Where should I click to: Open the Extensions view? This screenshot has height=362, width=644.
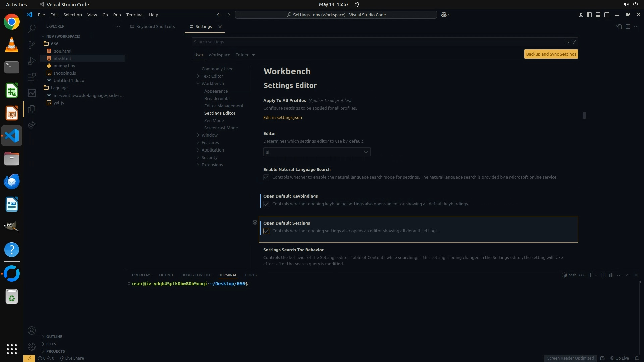click(32, 77)
